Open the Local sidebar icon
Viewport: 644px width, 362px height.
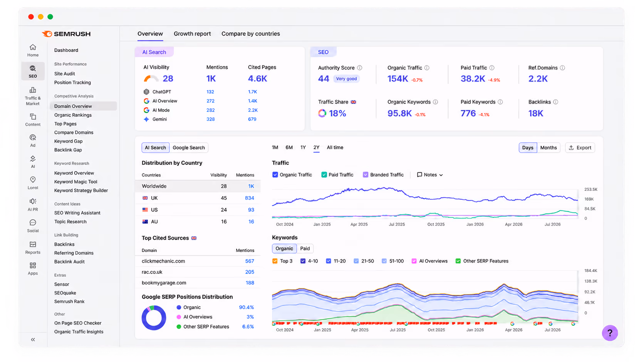click(x=33, y=180)
